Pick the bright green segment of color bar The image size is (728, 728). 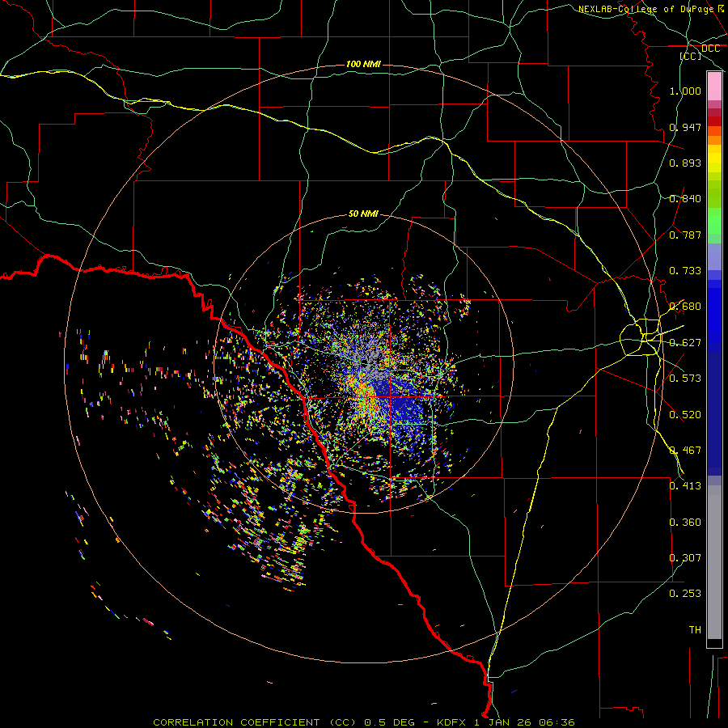point(714,221)
